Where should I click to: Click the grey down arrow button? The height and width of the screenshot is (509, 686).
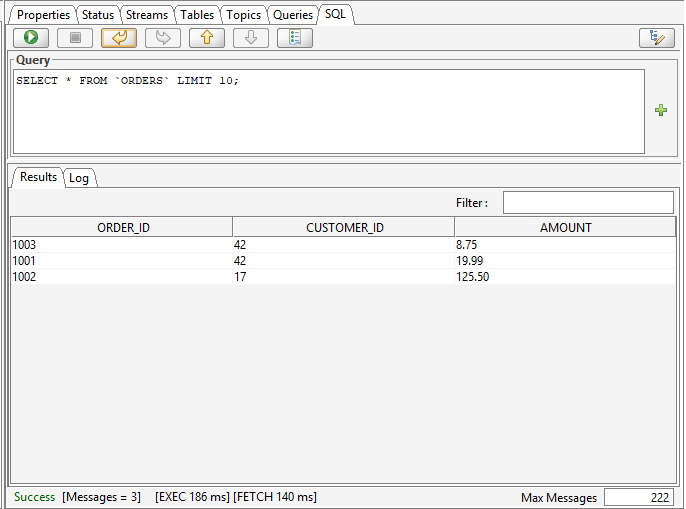[x=251, y=38]
